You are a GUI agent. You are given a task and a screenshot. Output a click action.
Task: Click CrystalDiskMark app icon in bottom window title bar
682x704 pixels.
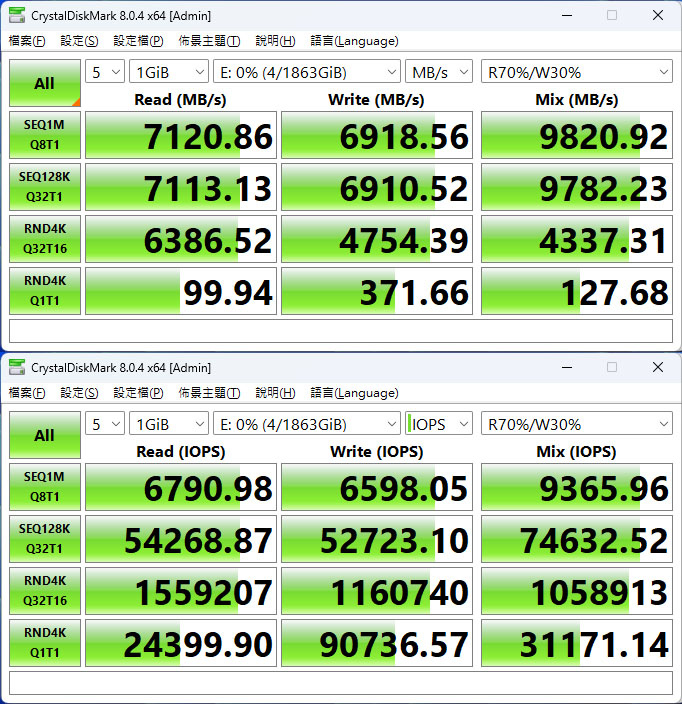pos(17,367)
